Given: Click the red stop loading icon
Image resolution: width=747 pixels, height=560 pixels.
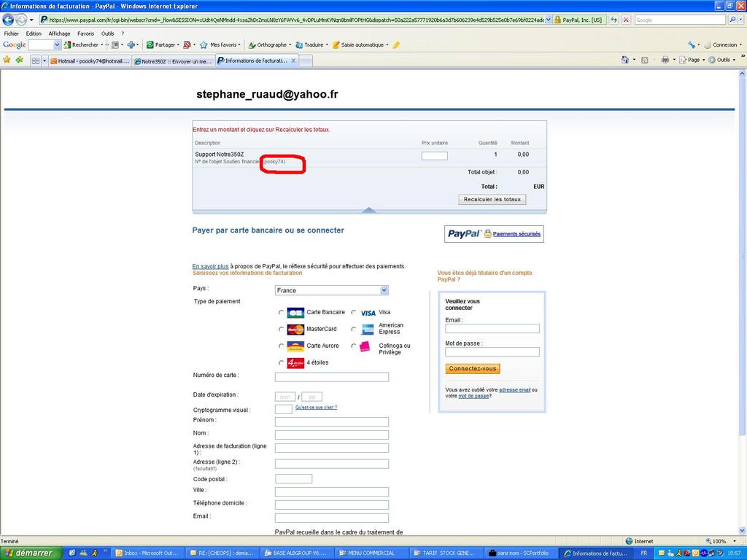Looking at the screenshot, I should coord(626,20).
